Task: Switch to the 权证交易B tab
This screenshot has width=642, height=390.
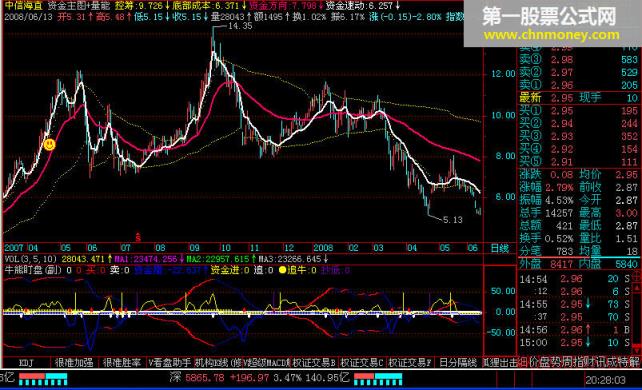Action: tap(314, 363)
